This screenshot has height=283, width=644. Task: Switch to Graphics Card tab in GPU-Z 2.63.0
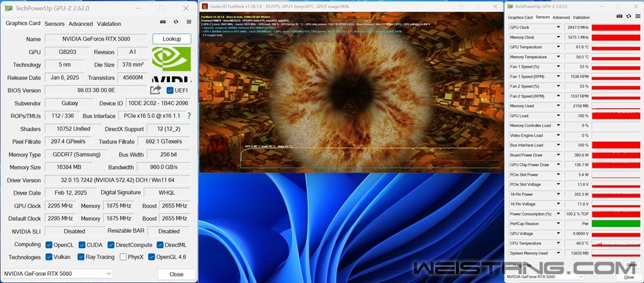tap(520, 17)
